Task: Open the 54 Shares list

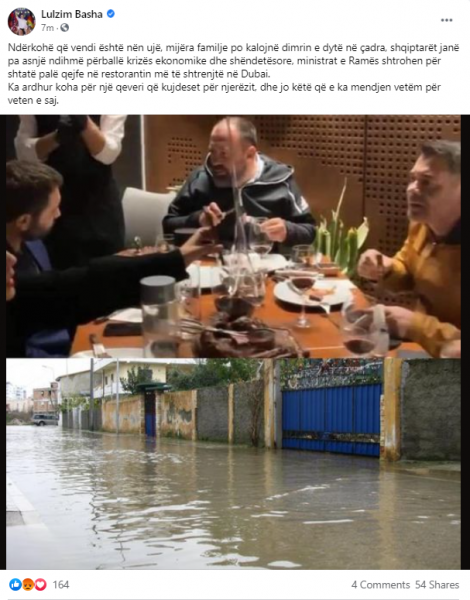Action: click(x=437, y=585)
